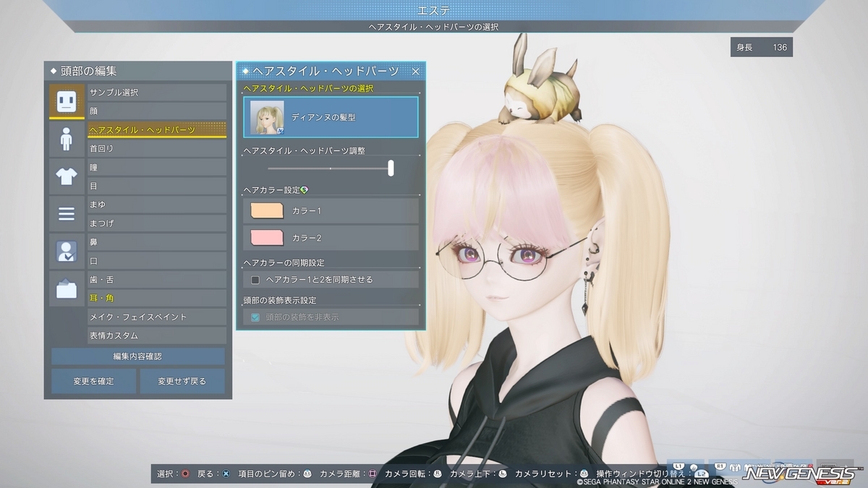Click the ヘアスタイル・ヘッドパーツ調整 label

click(x=304, y=151)
